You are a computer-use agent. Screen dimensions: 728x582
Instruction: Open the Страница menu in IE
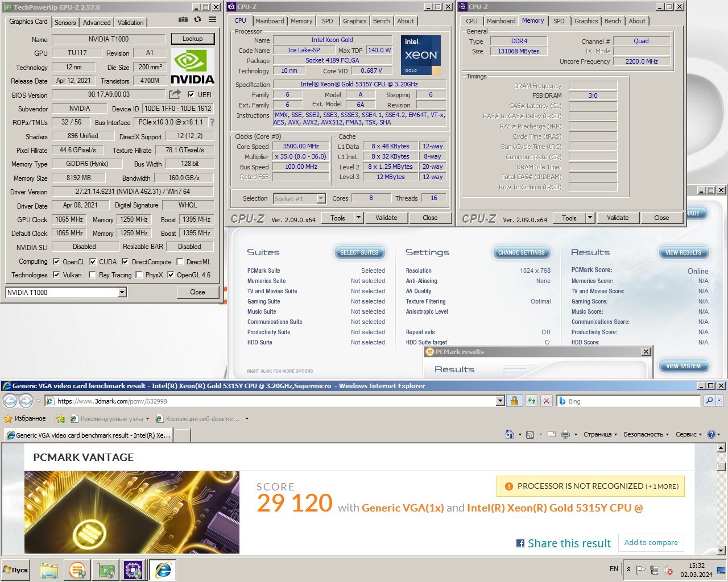[601, 434]
